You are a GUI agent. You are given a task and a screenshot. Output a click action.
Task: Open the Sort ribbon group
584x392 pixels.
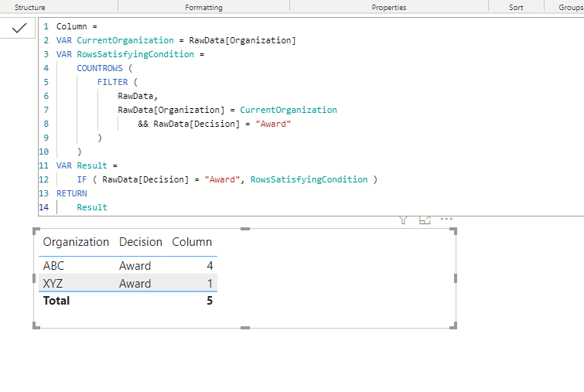(516, 7)
